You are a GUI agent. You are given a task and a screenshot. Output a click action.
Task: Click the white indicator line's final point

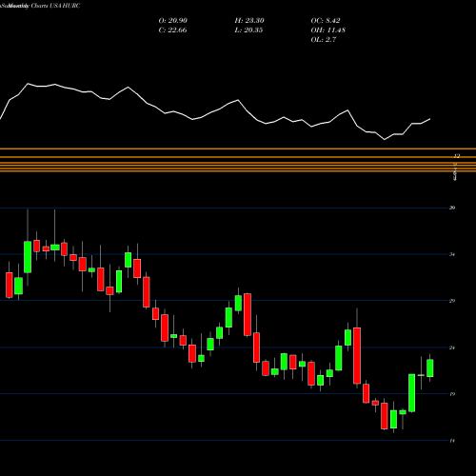point(430,119)
